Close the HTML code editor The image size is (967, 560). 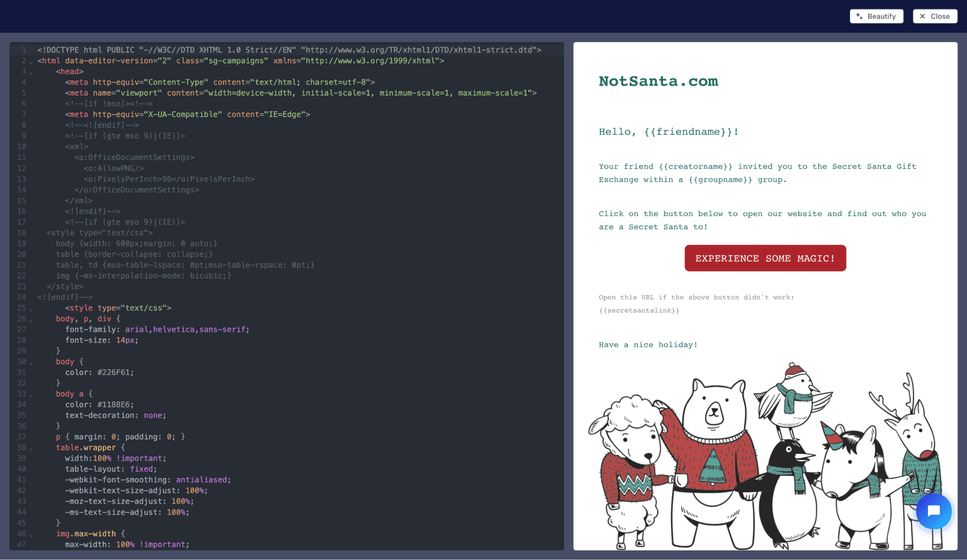pyautogui.click(x=934, y=16)
